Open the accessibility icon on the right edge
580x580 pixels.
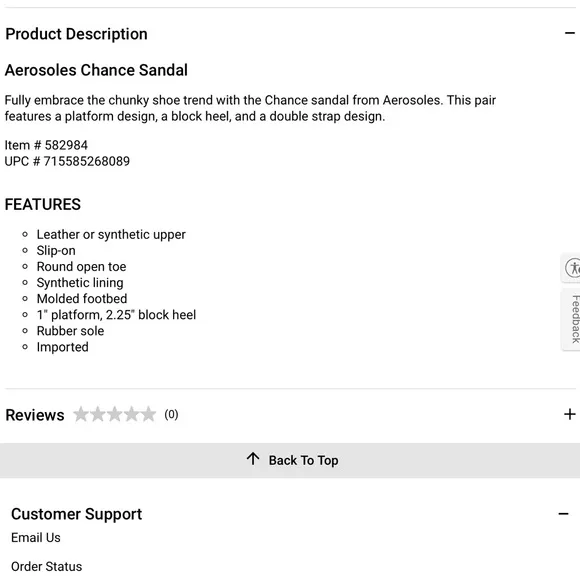(x=572, y=268)
